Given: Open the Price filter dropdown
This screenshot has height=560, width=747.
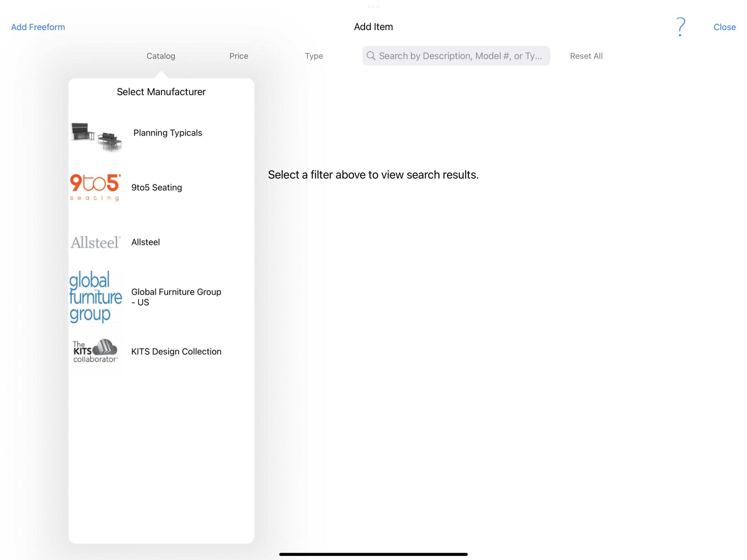Looking at the screenshot, I should (239, 56).
